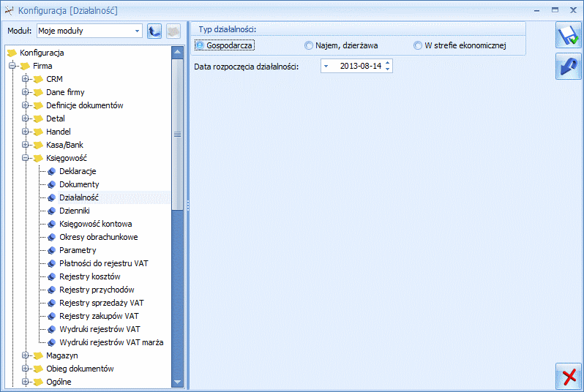Open the Parametry configuration item

[78, 251]
